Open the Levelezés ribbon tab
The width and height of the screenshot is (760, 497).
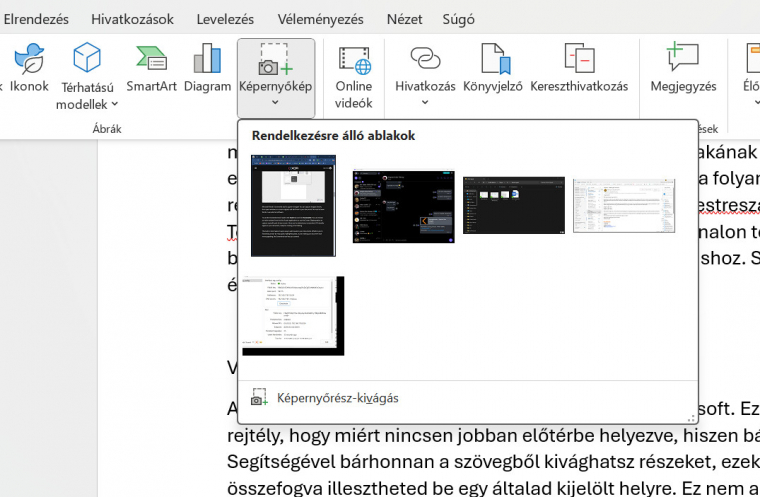(x=225, y=19)
